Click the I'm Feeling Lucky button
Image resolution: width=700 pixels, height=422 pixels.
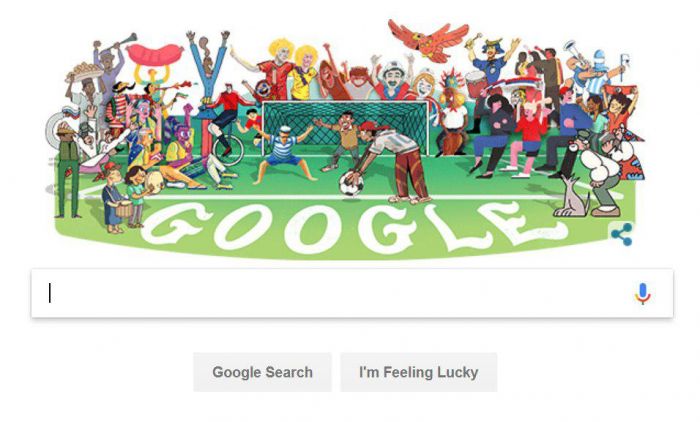(419, 372)
